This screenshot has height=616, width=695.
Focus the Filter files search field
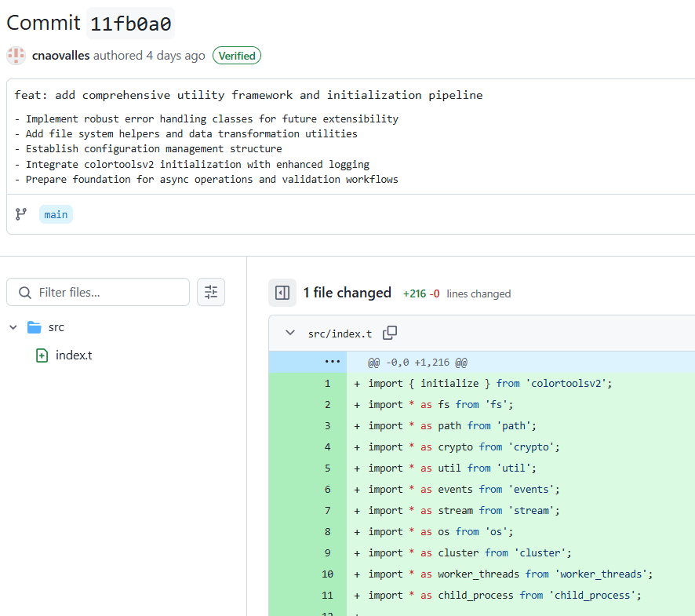point(98,292)
